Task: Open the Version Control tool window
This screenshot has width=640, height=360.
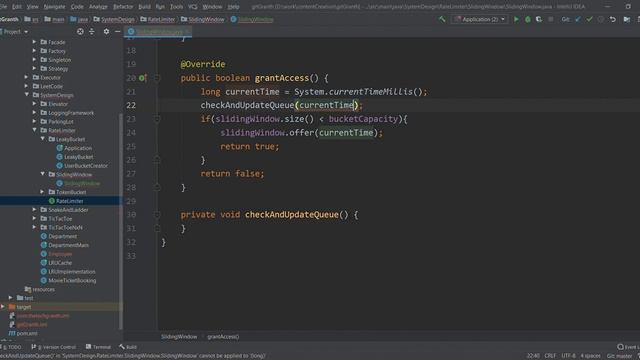Action: pos(54,347)
